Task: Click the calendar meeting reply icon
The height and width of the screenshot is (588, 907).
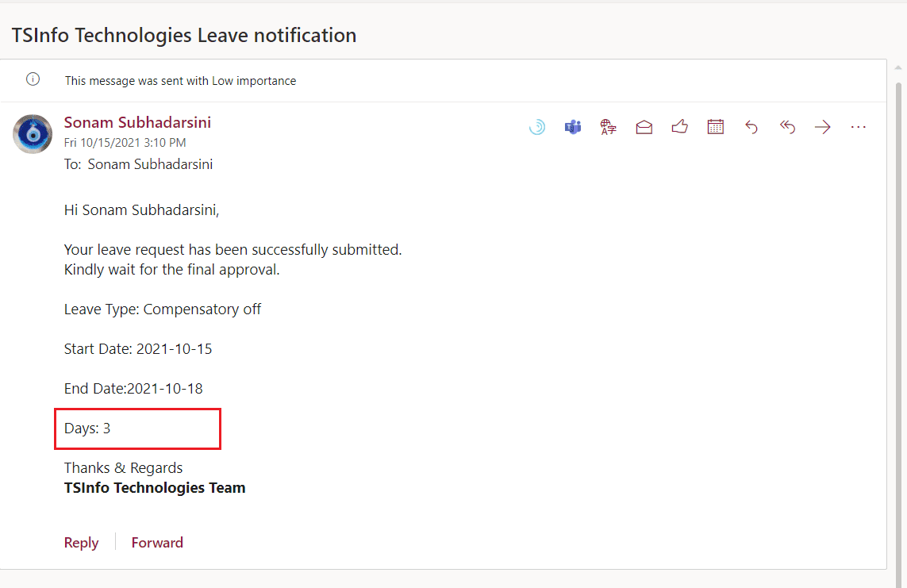Action: point(716,127)
